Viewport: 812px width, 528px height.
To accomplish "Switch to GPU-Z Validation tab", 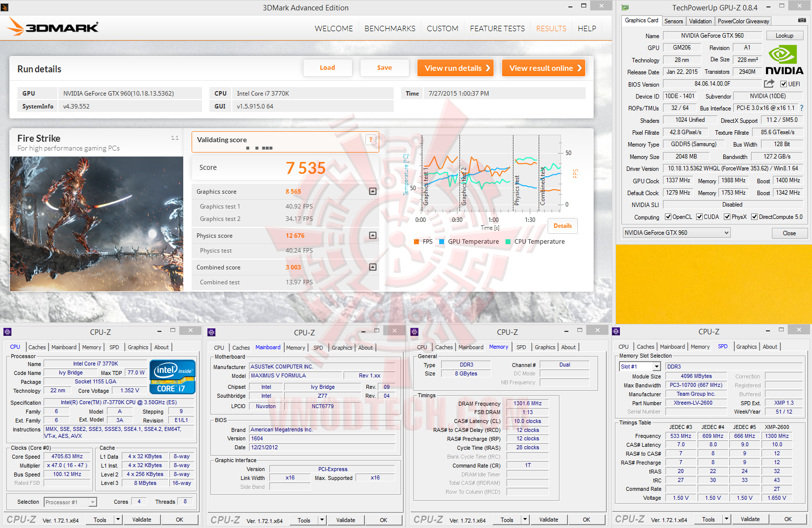I will click(700, 21).
